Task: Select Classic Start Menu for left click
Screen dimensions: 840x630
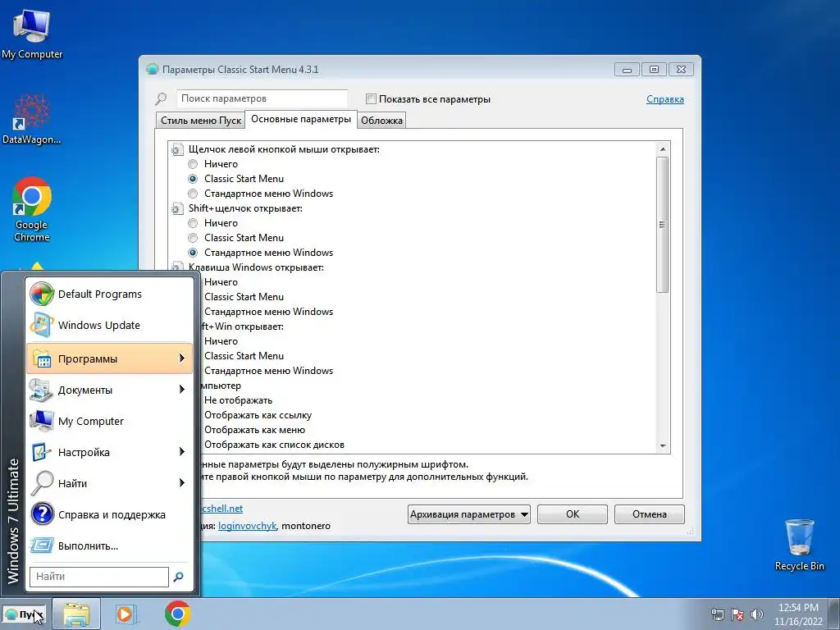Action: [193, 179]
